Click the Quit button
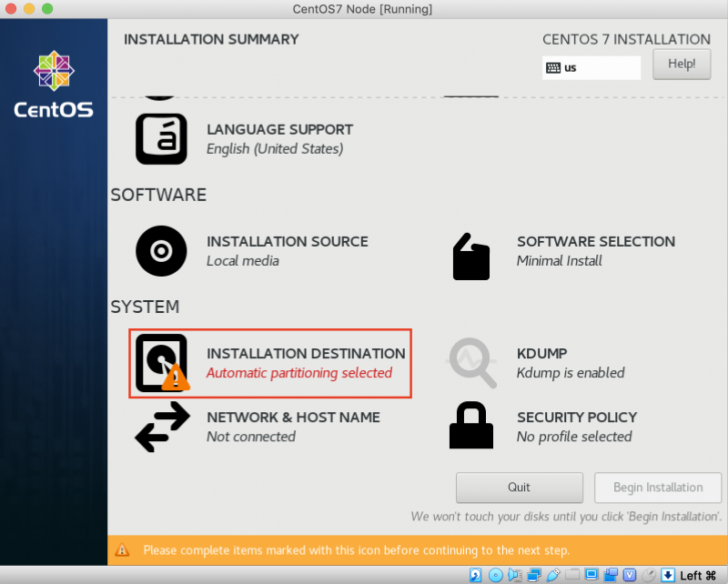 click(519, 488)
